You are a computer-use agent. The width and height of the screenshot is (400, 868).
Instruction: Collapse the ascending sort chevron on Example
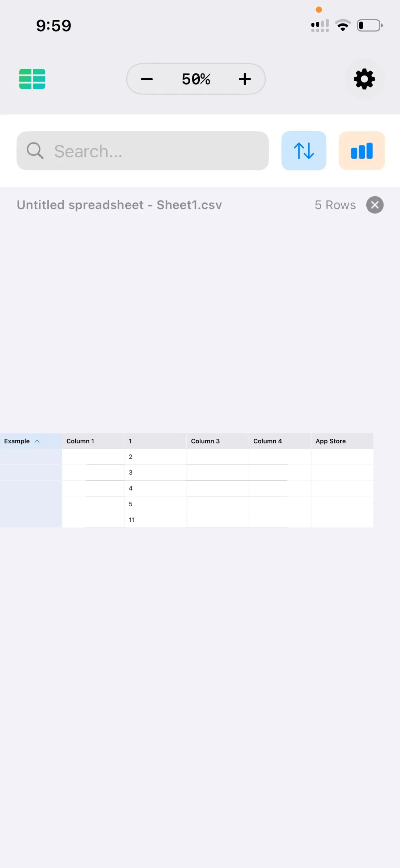38,441
